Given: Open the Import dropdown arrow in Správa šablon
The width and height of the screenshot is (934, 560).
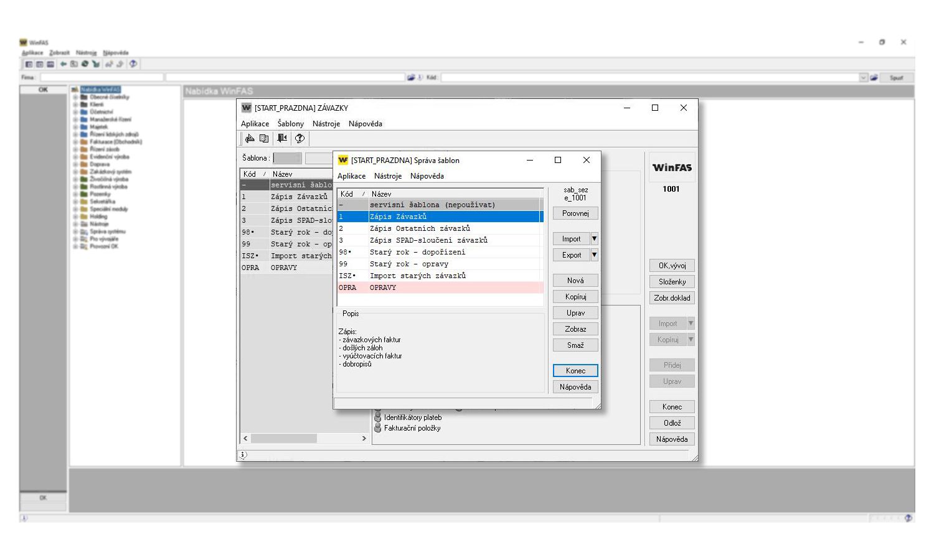Looking at the screenshot, I should click(x=594, y=239).
